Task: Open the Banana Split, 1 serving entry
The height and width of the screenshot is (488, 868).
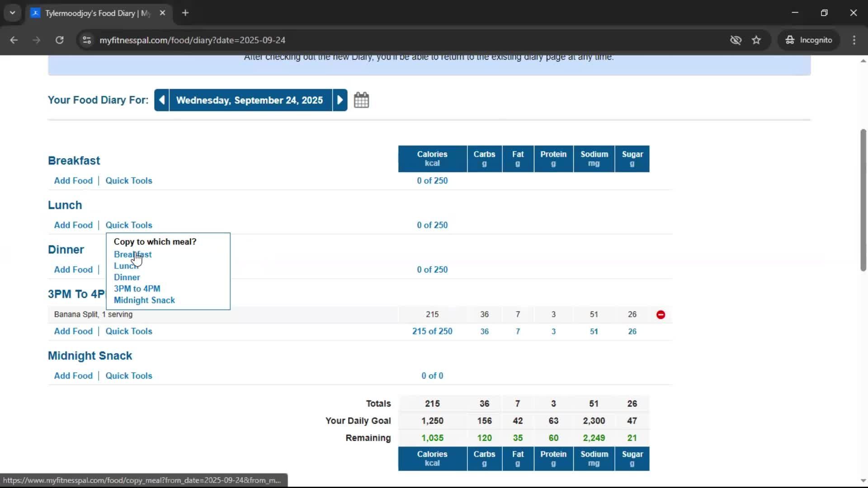Action: (93, 314)
